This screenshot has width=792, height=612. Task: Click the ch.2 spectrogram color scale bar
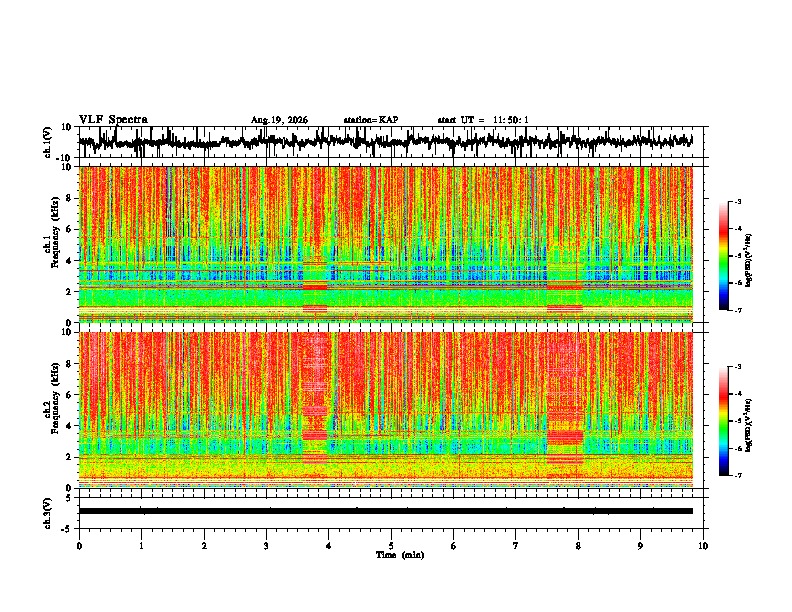(x=723, y=421)
